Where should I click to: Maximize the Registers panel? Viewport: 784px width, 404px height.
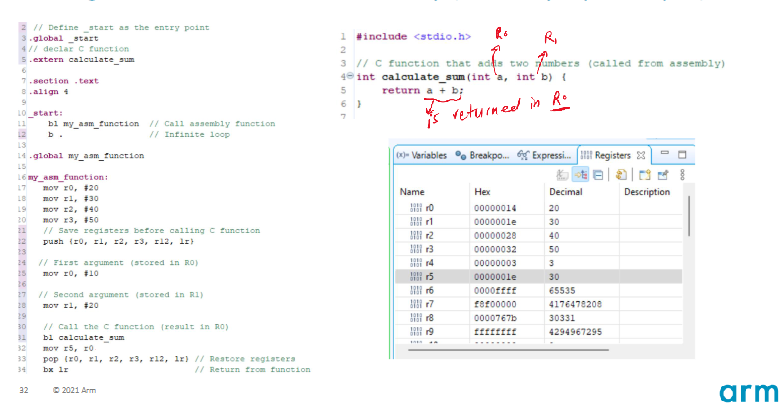(682, 154)
